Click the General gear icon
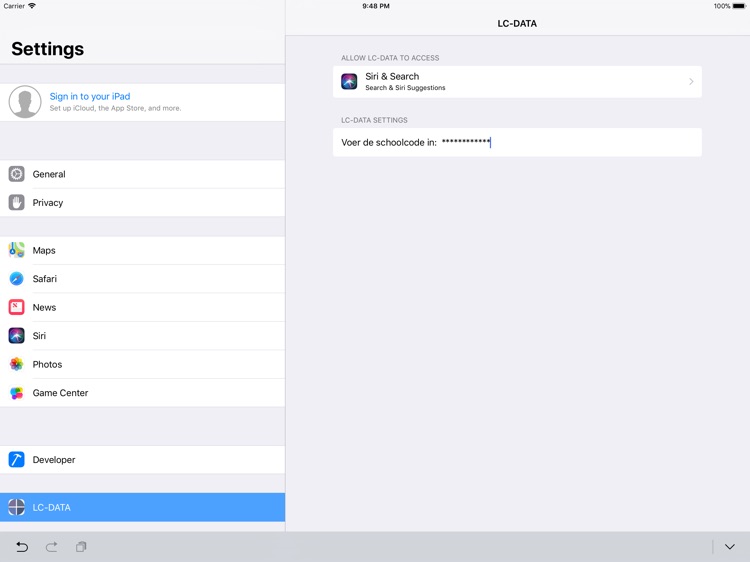 point(16,174)
